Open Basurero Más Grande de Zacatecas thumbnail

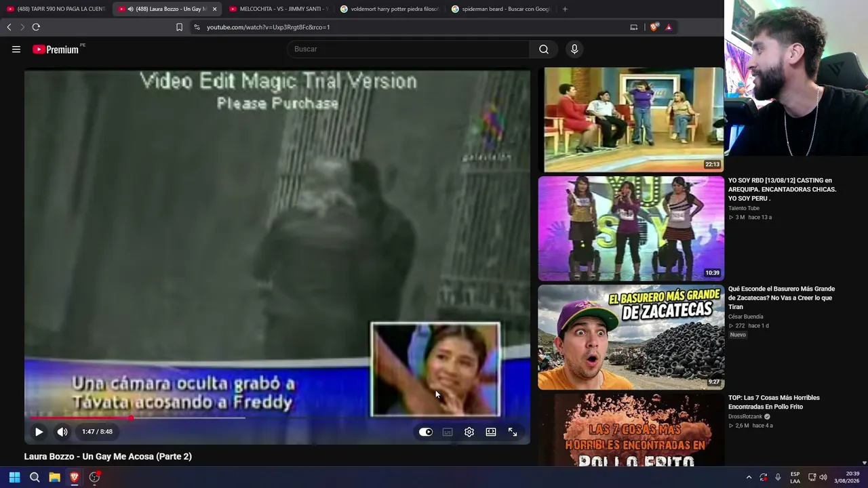[631, 338]
